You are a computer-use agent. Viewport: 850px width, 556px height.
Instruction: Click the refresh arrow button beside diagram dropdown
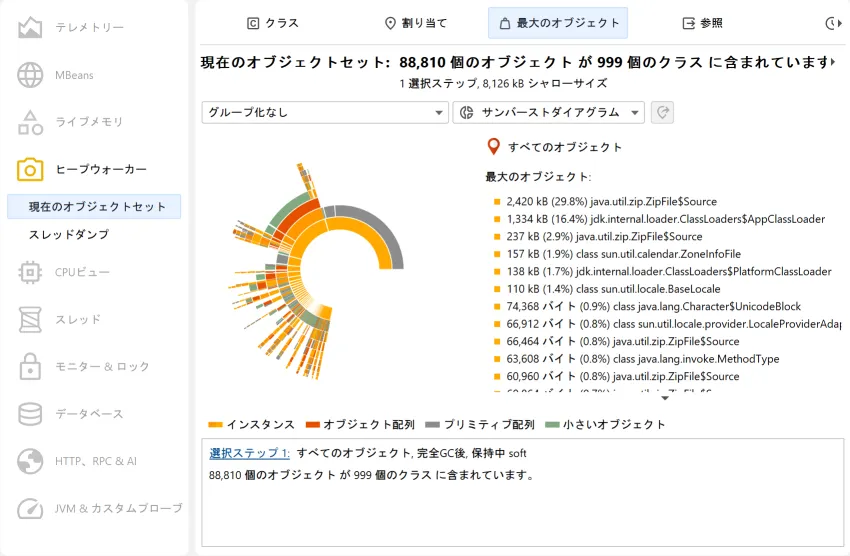(x=662, y=112)
